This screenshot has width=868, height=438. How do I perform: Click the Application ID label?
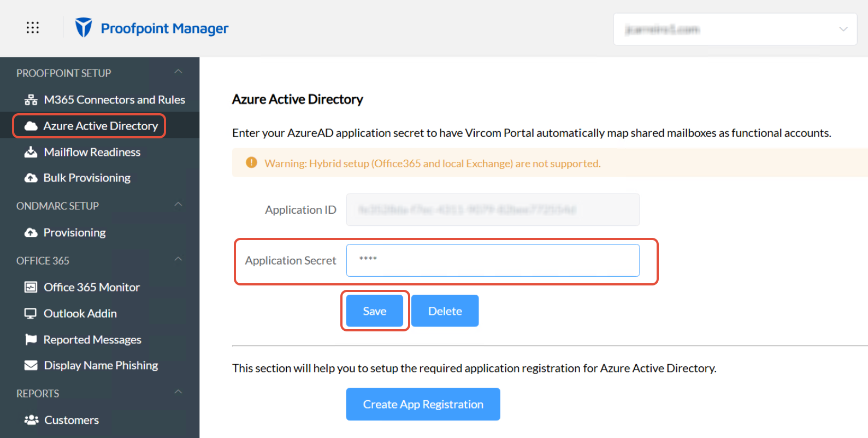click(x=300, y=210)
